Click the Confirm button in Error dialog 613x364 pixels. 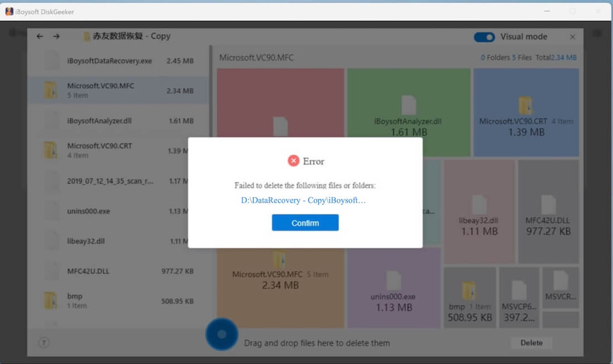[305, 223]
